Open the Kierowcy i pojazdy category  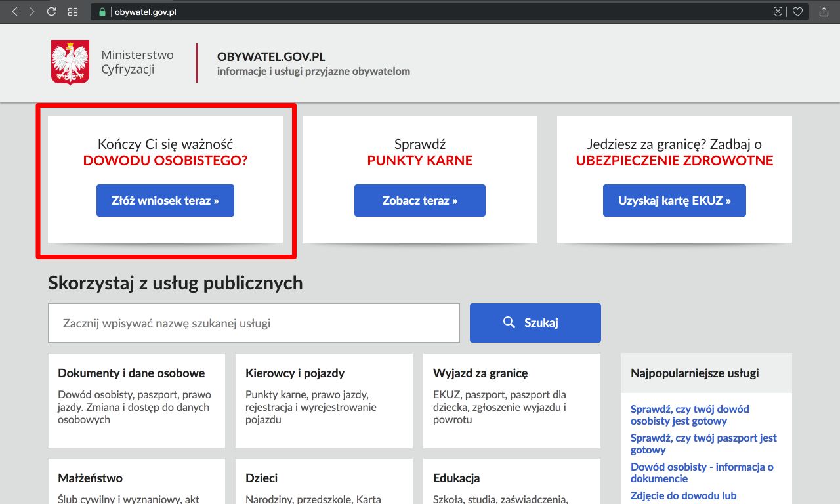324,401
